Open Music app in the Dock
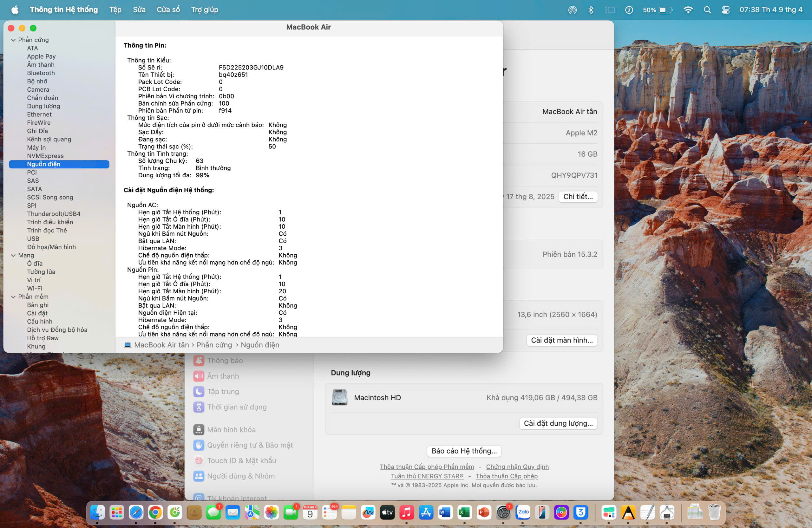This screenshot has width=812, height=528. (407, 512)
